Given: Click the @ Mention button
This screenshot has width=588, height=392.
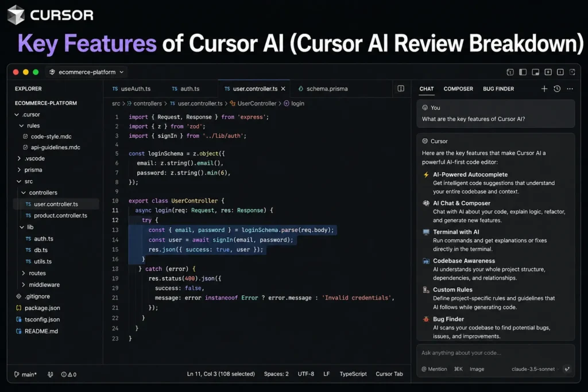Looking at the screenshot, I should [434, 369].
